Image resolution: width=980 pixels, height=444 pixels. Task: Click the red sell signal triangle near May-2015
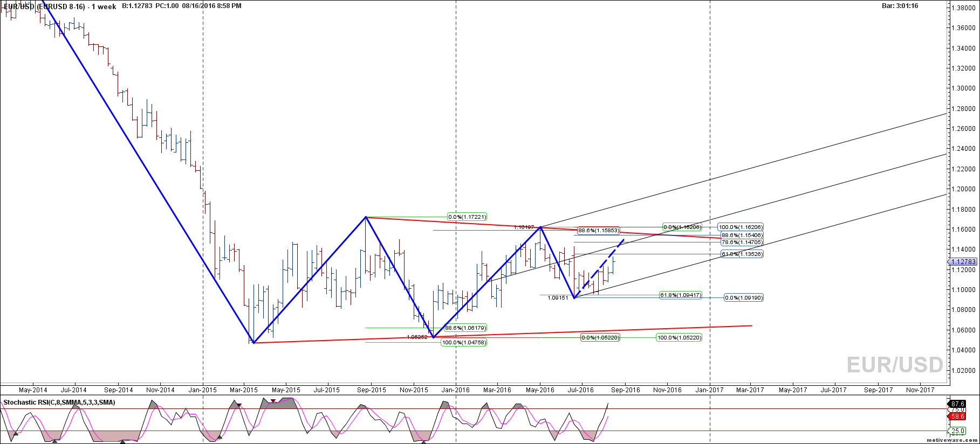[273, 401]
